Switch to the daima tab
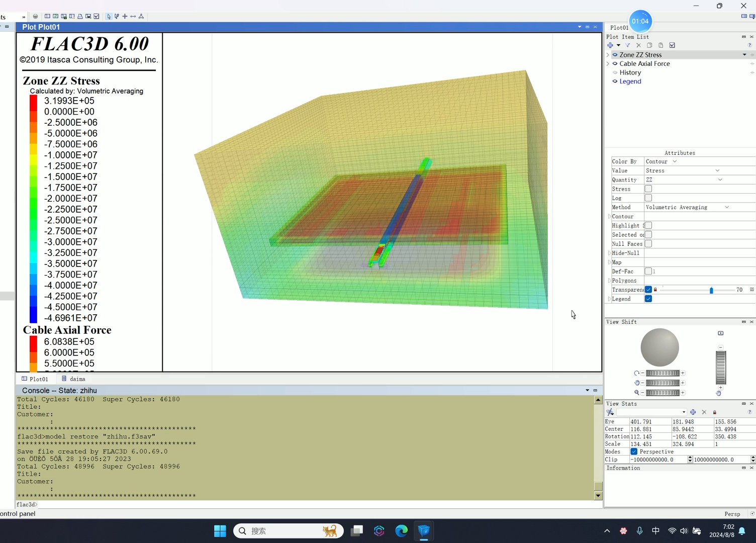This screenshot has height=543, width=756. (x=73, y=379)
